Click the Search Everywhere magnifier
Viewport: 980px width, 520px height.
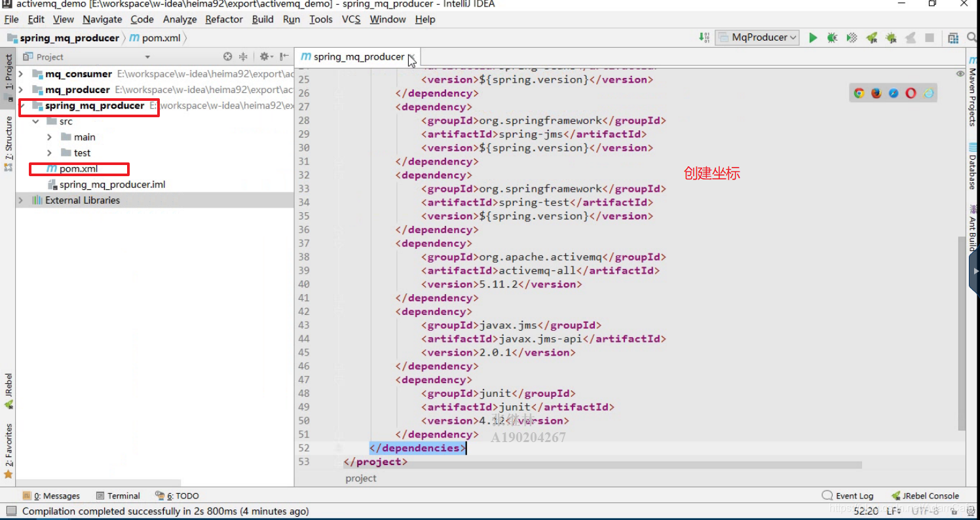971,38
